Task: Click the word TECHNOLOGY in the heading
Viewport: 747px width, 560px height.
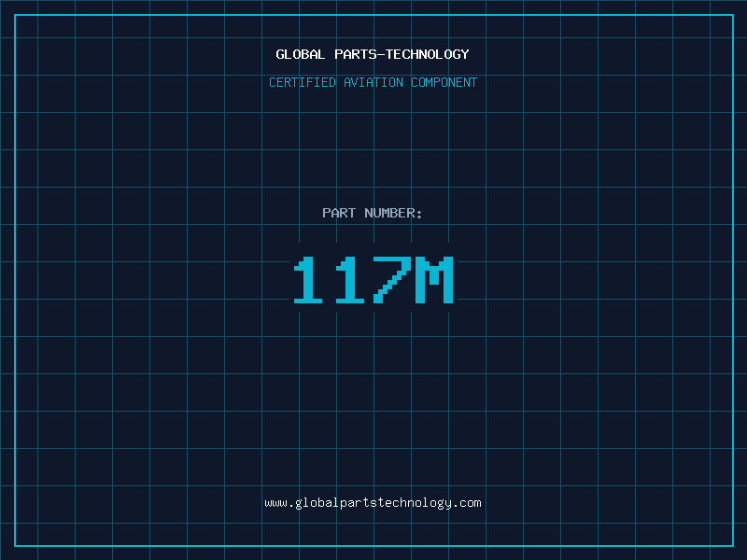Action: 428,54
